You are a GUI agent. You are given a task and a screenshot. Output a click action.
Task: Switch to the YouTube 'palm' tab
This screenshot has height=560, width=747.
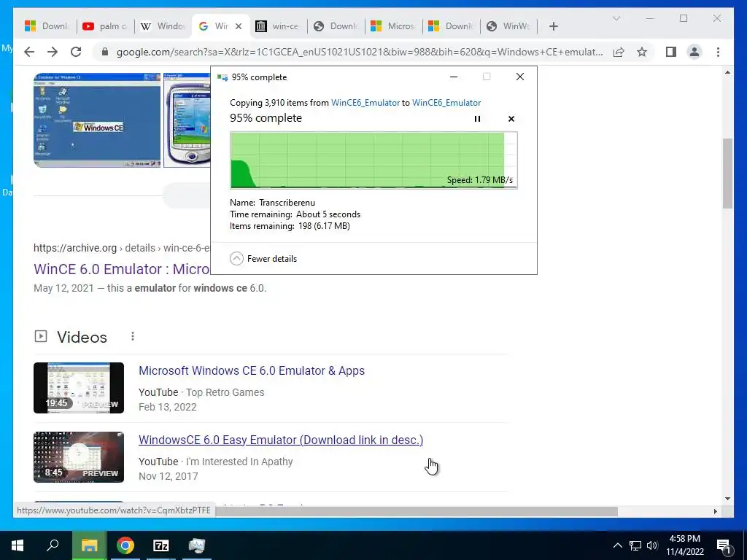tap(106, 26)
